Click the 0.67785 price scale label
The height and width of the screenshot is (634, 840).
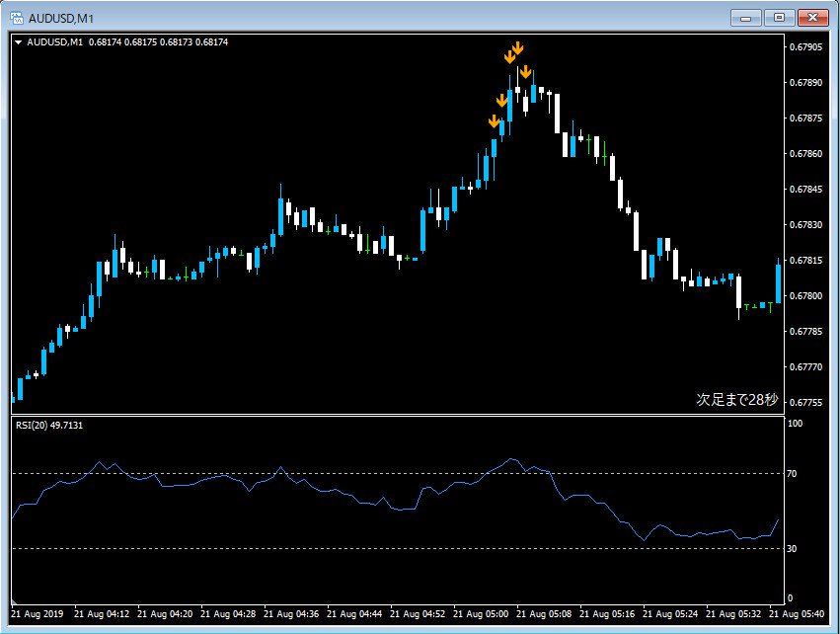tap(805, 331)
